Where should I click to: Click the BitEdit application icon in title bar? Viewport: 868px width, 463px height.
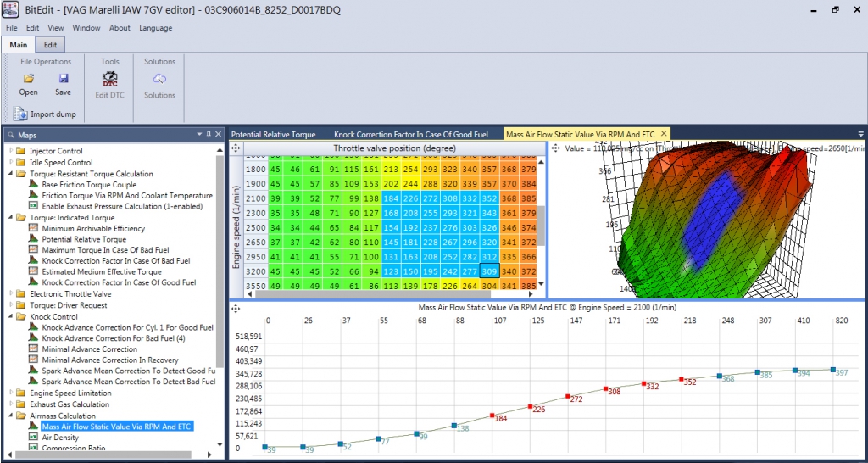(11, 10)
